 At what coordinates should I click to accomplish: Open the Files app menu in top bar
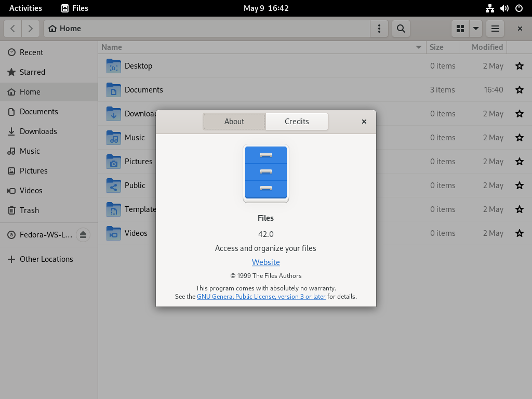[75, 8]
